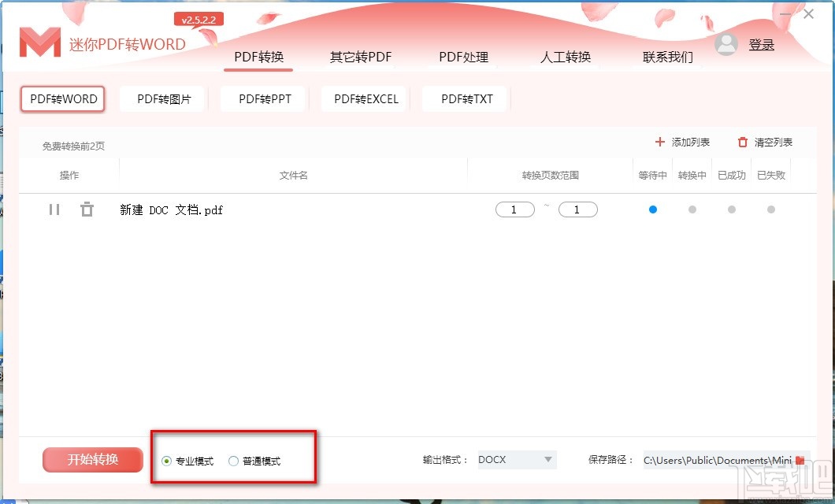The width and height of the screenshot is (835, 504).
Task: Minimize the application window
Action: pos(785,14)
